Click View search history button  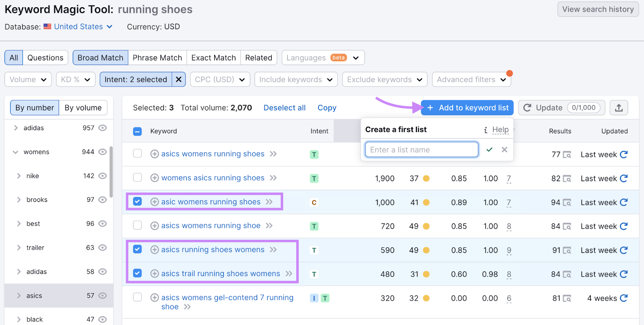coord(598,9)
